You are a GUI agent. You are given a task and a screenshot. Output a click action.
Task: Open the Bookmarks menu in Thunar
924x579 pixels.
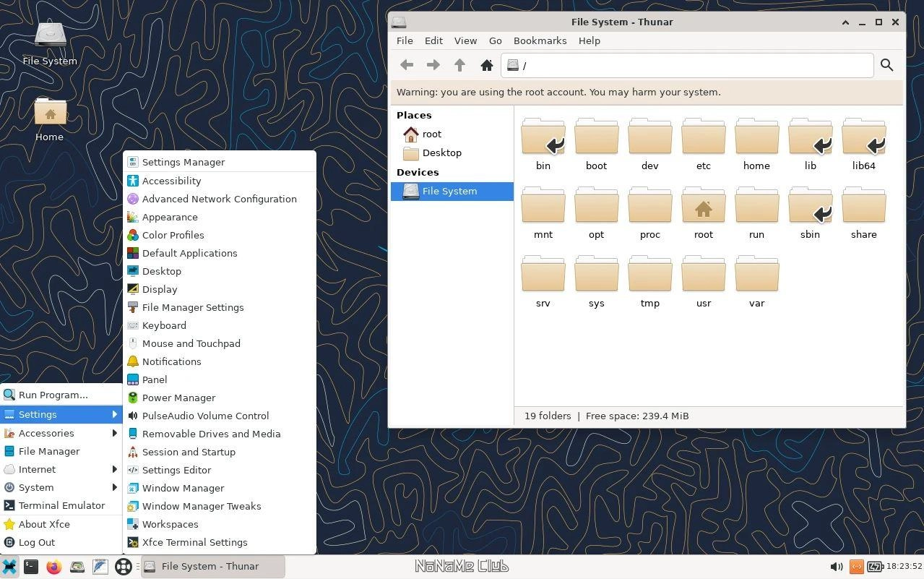[540, 40]
